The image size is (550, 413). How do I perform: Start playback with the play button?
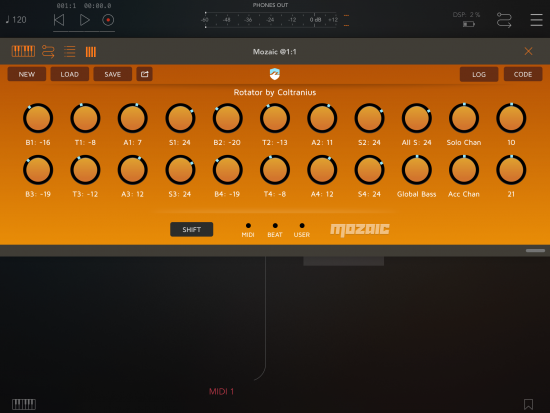[x=84, y=20]
